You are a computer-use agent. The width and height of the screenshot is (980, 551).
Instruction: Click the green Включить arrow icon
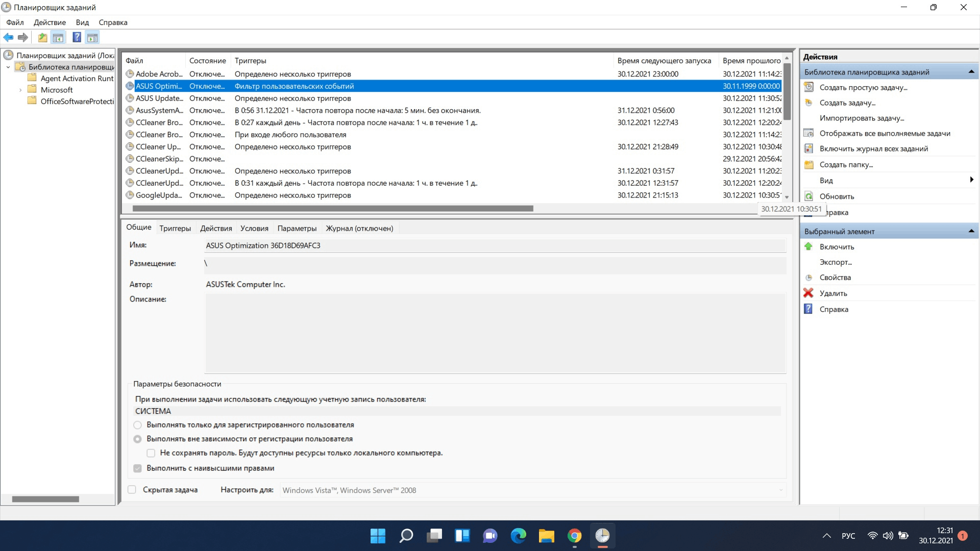808,246
